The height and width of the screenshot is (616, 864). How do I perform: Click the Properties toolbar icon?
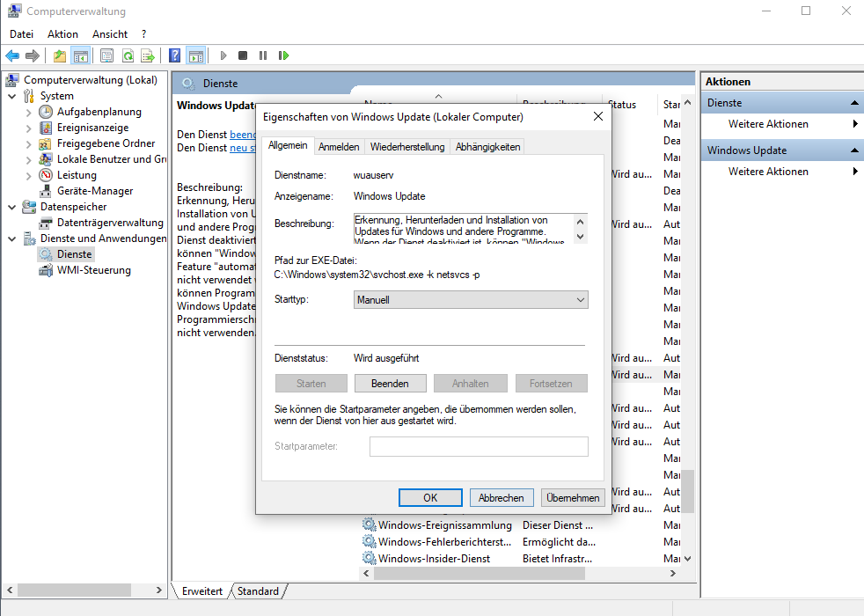pos(106,55)
